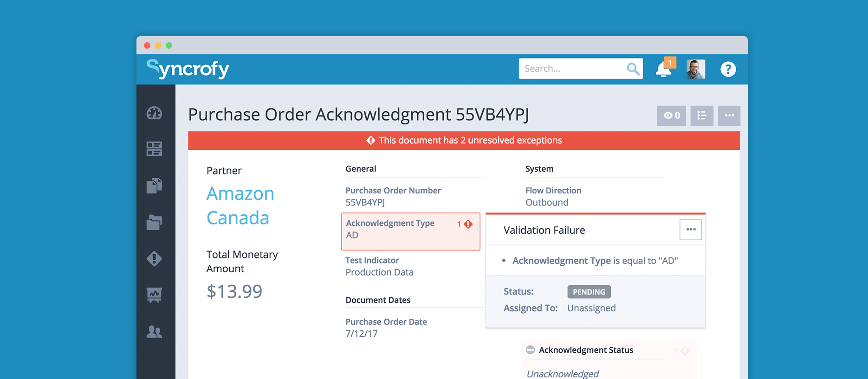Open the list view icon in sidebar
Viewport: 868px width, 379px height.
click(155, 149)
